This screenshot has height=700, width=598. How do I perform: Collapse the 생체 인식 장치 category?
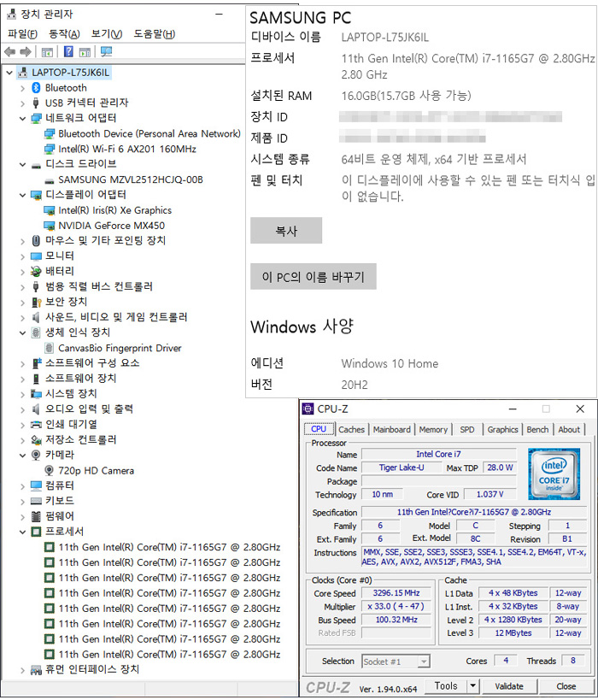pyautogui.click(x=22, y=332)
